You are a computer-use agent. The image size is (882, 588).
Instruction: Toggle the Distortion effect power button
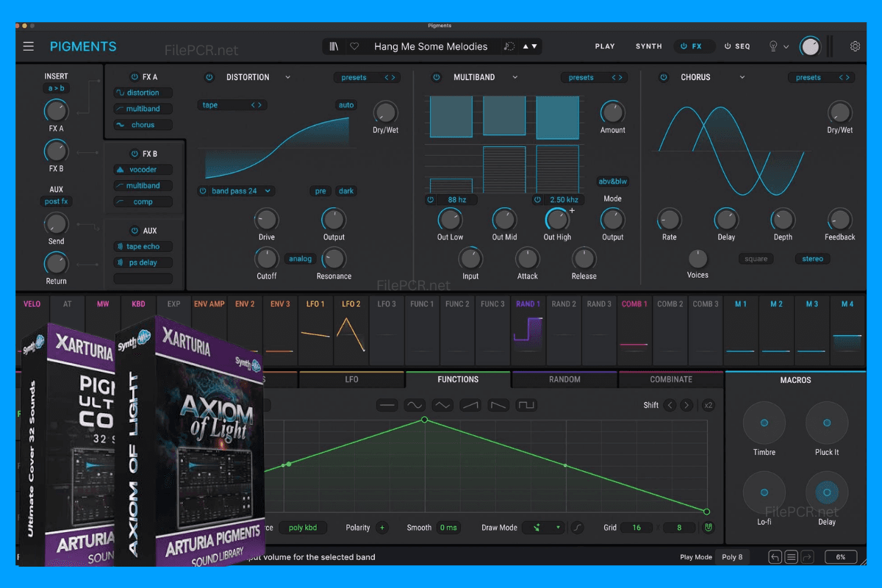point(209,77)
